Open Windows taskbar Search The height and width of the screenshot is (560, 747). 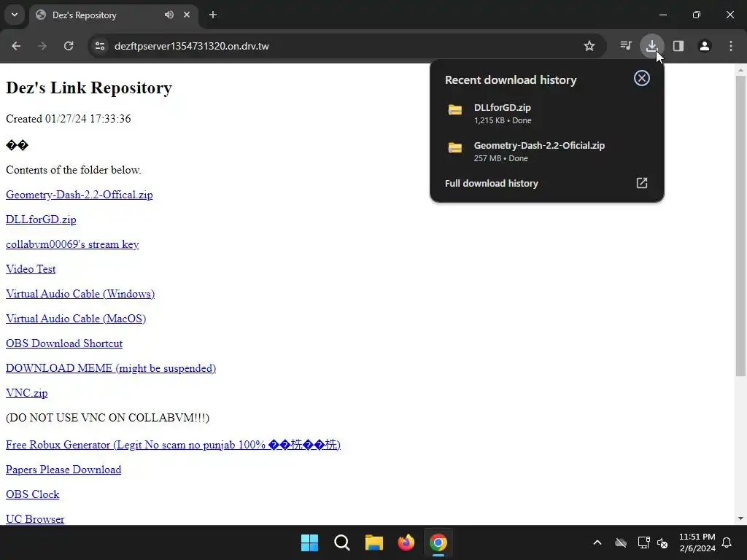click(342, 542)
